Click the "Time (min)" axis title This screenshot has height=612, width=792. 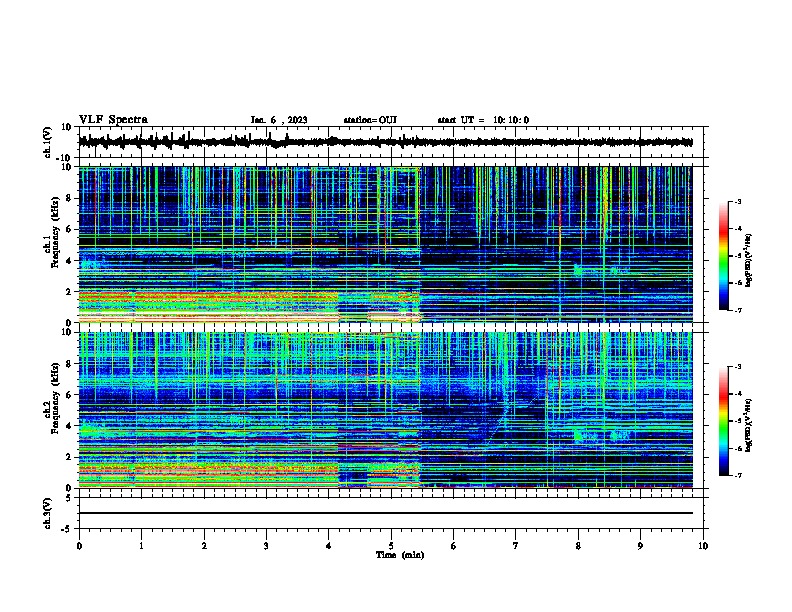coord(400,555)
